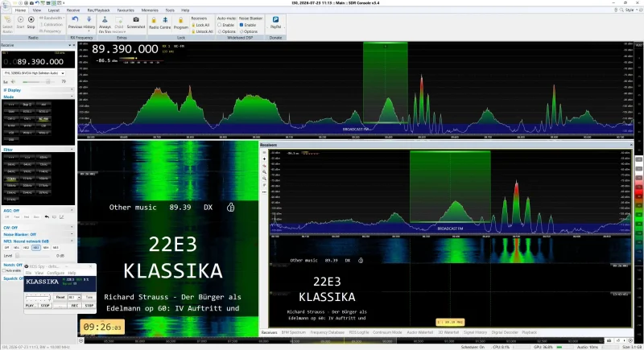This screenshot has width=644, height=350.
Task: Click zoom-out magnifier in Receivers side toolbar
Action: pos(264,179)
